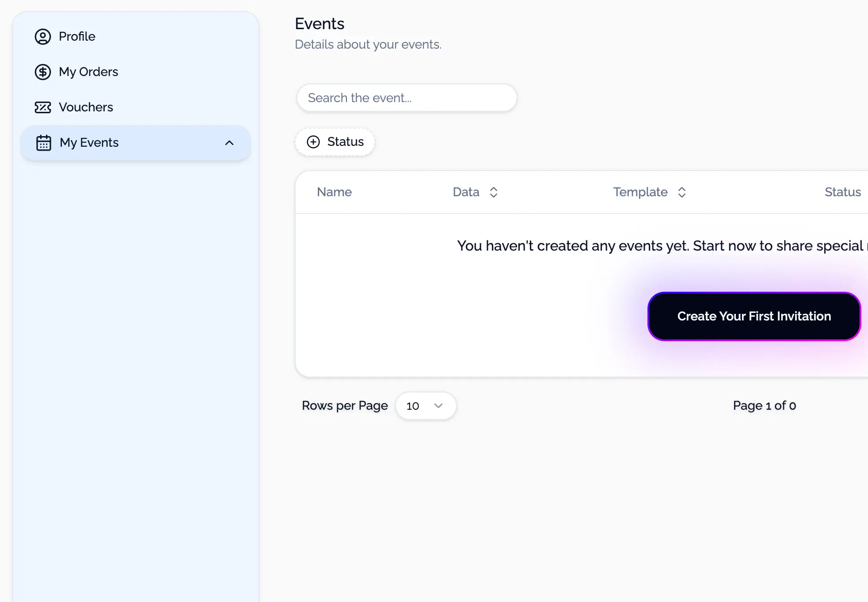Image resolution: width=868 pixels, height=602 pixels.
Task: Collapse the My Events sidebar section
Action: 230,142
